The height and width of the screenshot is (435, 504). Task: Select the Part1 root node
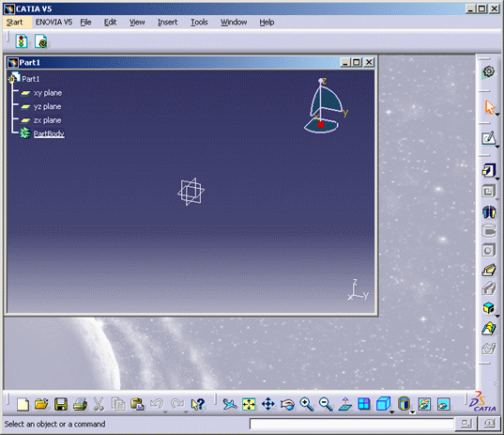pos(31,79)
